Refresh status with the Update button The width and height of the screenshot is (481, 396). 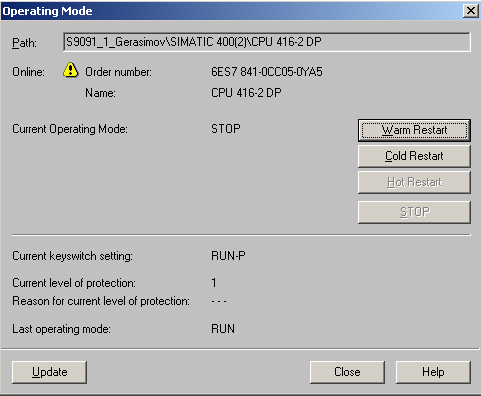tap(49, 372)
